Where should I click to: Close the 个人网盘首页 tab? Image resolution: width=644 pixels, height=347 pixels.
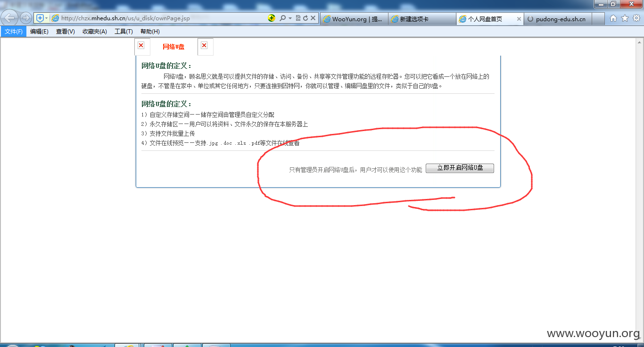coord(519,19)
